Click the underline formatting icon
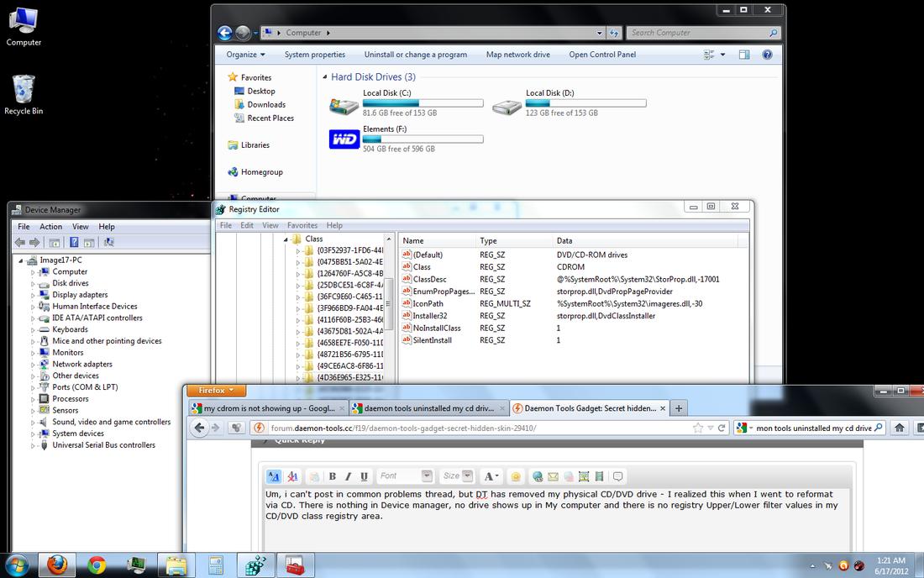The height and width of the screenshot is (578, 924). [x=364, y=476]
